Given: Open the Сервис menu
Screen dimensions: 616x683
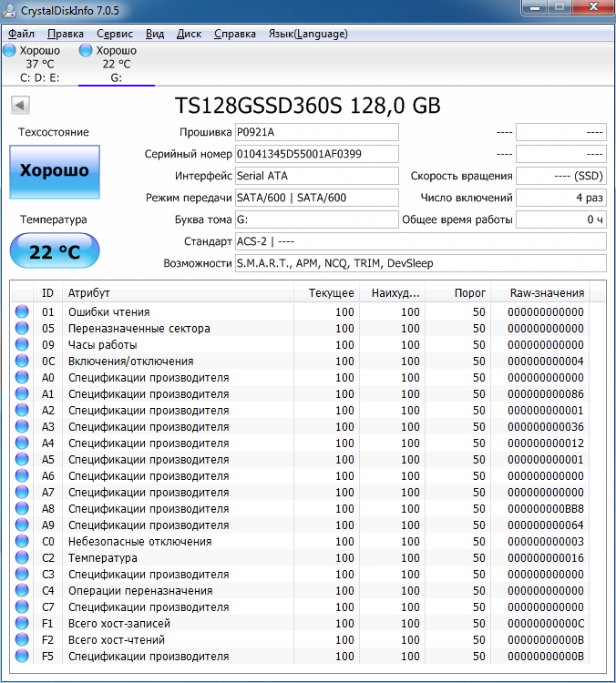Looking at the screenshot, I should 114,34.
